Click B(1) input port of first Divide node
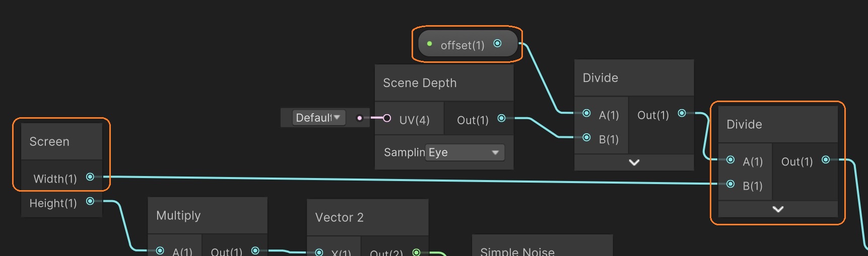 (x=586, y=138)
